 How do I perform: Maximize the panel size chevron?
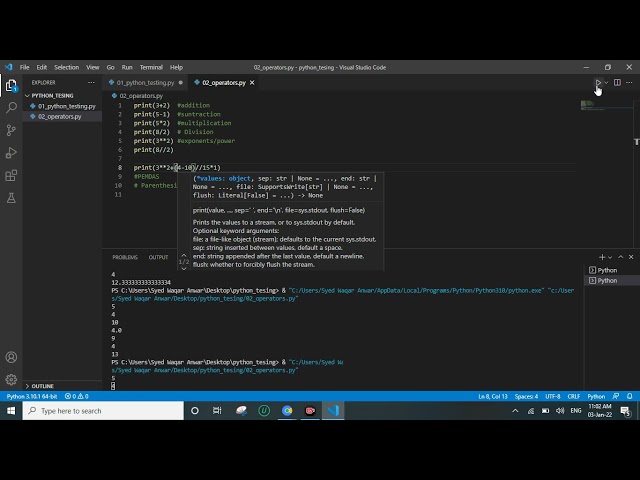(620, 257)
